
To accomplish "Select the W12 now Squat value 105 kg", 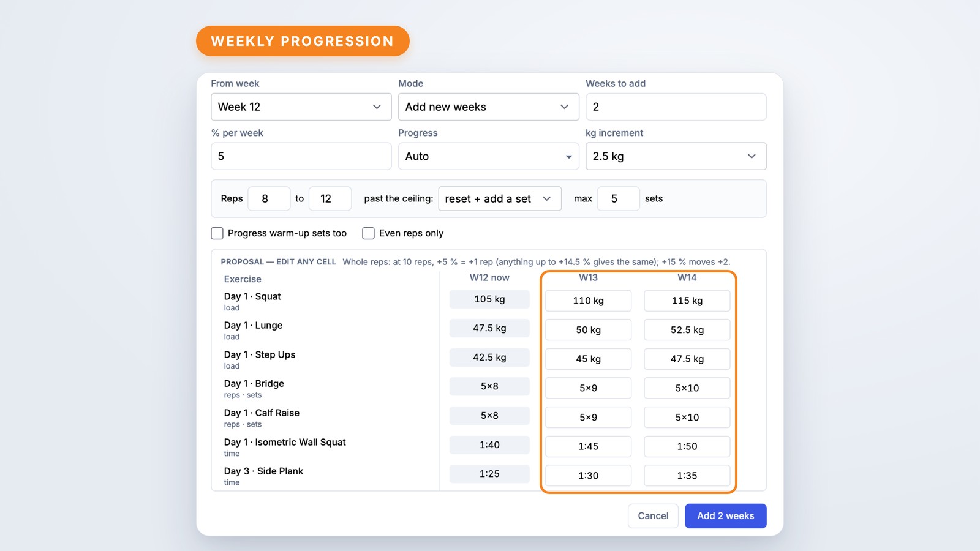I will (489, 299).
